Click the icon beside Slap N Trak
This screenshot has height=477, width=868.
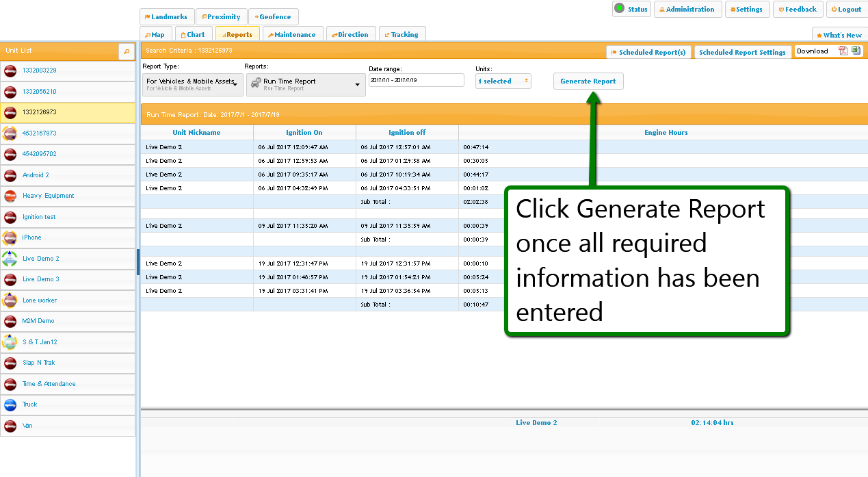pos(10,363)
